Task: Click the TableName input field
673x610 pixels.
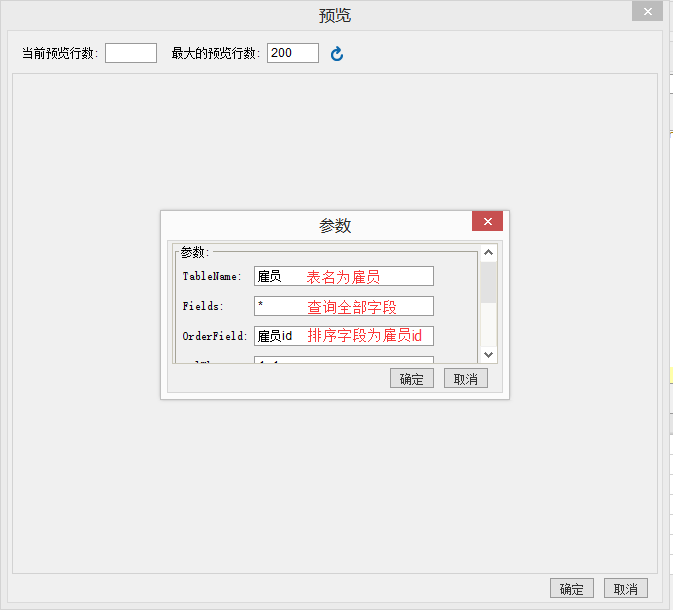Action: 344,276
